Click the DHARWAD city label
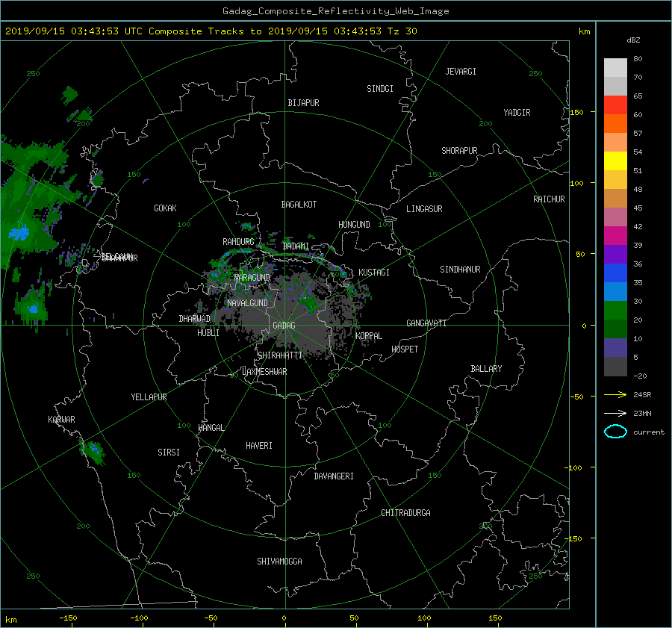 click(x=194, y=319)
